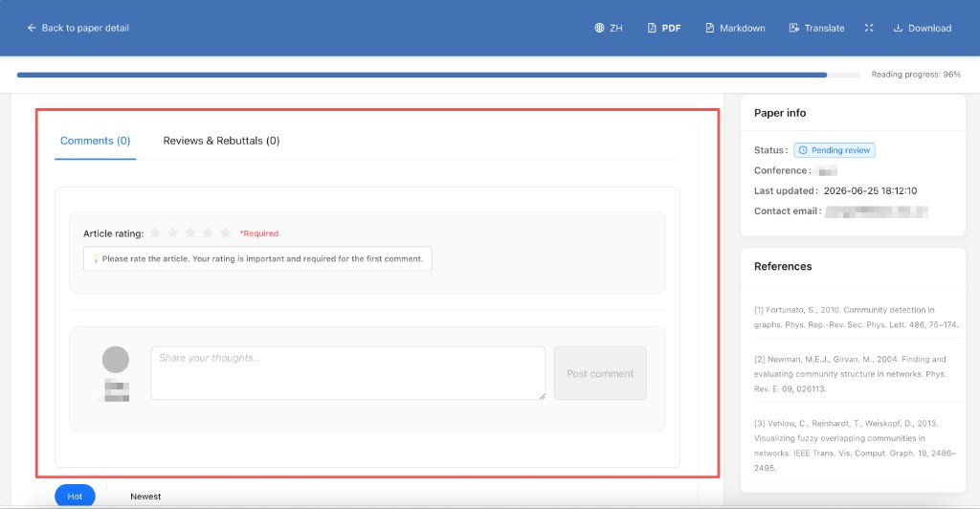980x509 pixels.
Task: Rate the article four stars
Action: tap(208, 232)
